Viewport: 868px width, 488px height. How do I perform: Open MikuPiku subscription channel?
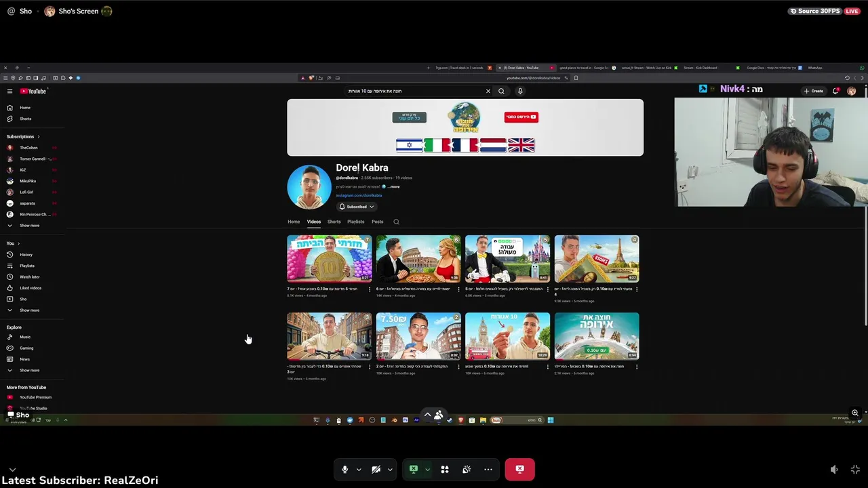point(27,181)
